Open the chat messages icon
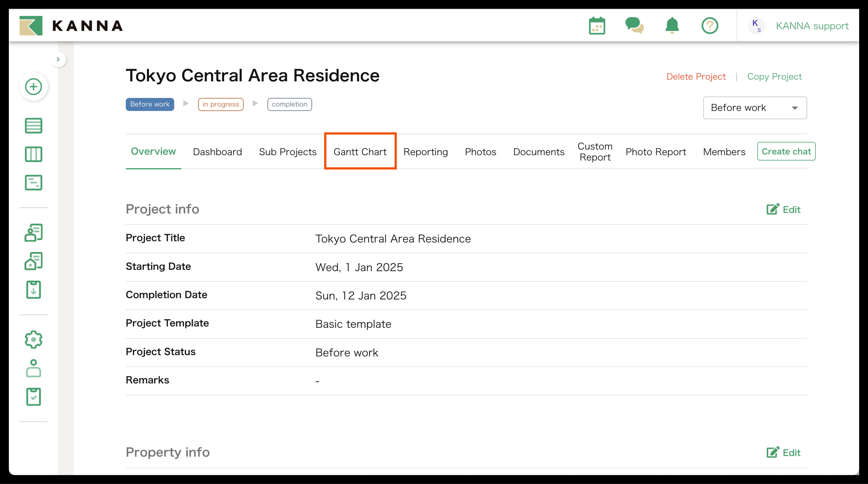The height and width of the screenshot is (484, 868). point(635,26)
